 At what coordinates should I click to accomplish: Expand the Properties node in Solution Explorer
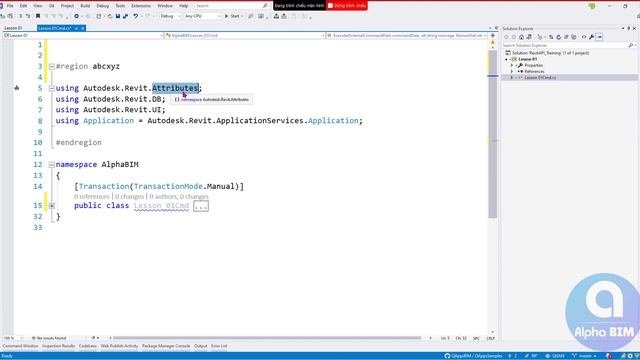(512, 65)
